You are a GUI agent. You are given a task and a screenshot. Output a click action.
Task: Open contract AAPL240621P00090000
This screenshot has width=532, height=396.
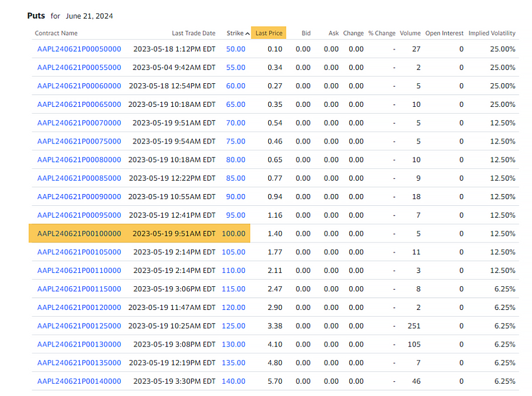coord(79,196)
